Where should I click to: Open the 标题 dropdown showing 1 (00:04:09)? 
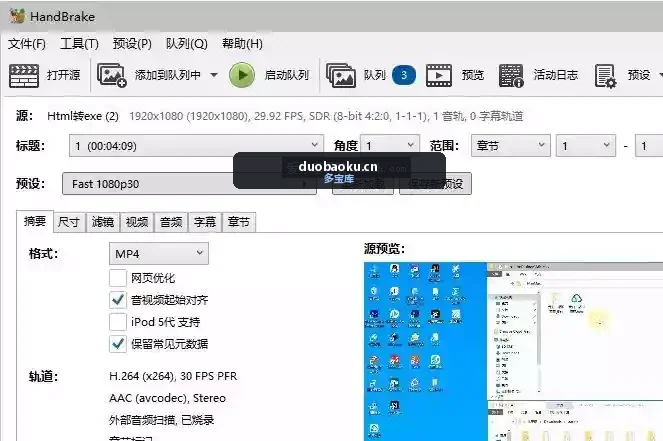pos(197,145)
